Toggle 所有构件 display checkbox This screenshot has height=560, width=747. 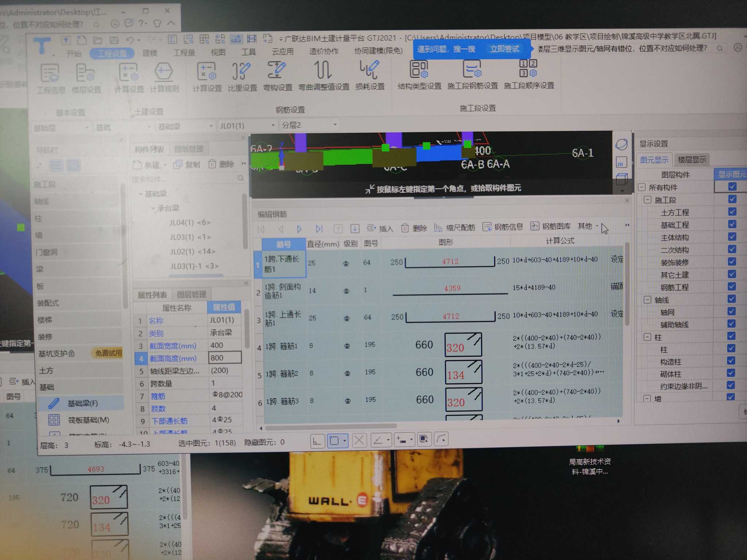coord(732,187)
